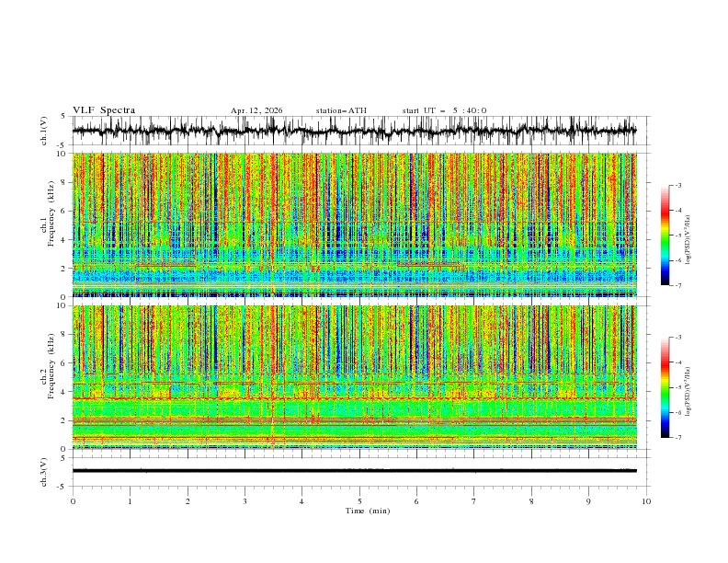Click the time-axis tick label '5'

click(359, 501)
